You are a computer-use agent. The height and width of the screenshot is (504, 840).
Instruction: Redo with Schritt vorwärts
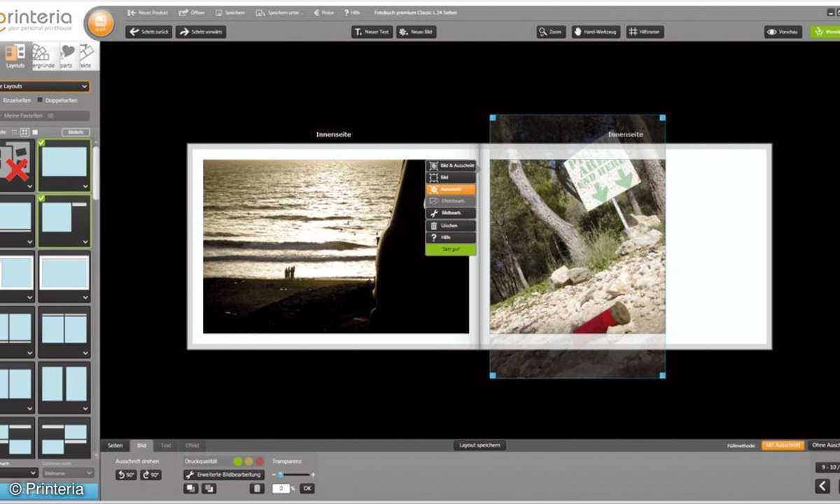tap(200, 31)
